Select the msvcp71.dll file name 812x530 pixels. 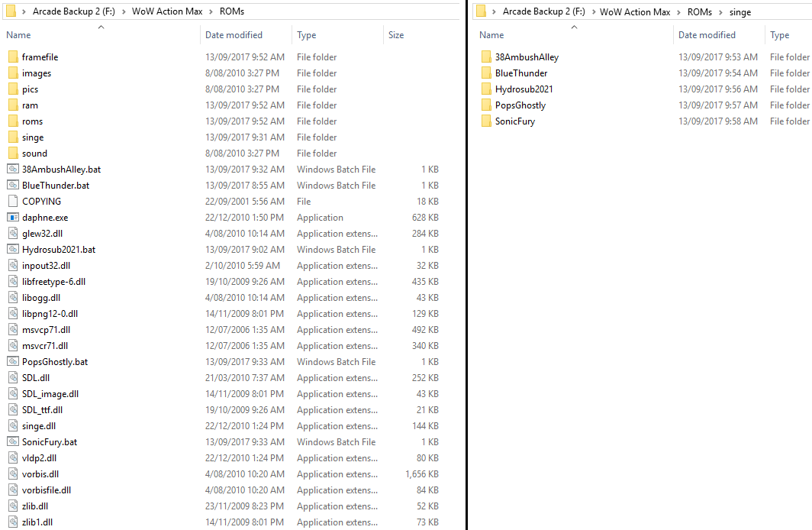click(46, 329)
